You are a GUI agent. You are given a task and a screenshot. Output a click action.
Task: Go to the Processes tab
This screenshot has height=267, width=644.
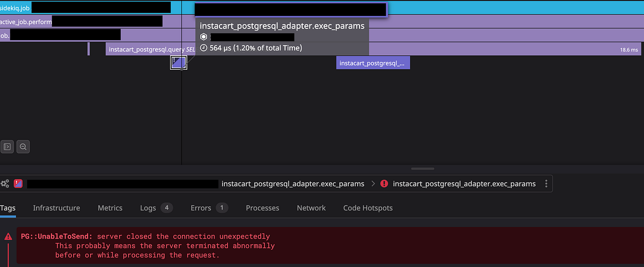click(262, 208)
